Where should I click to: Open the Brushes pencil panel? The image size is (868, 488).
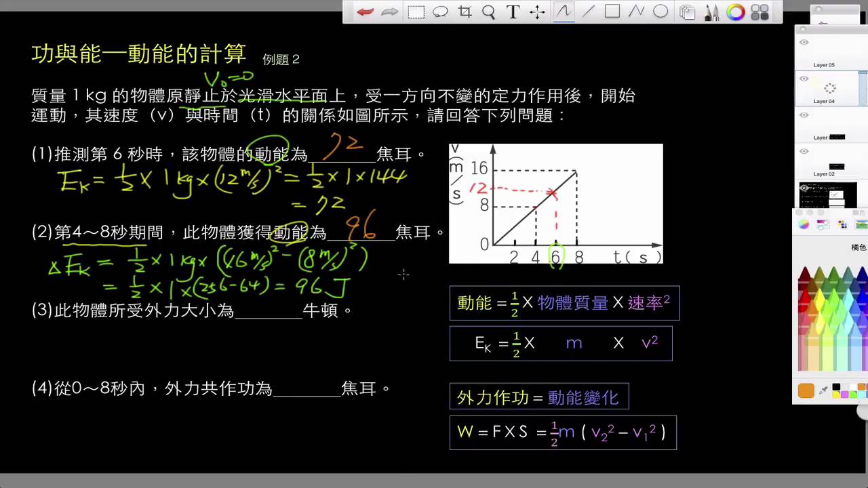point(712,12)
